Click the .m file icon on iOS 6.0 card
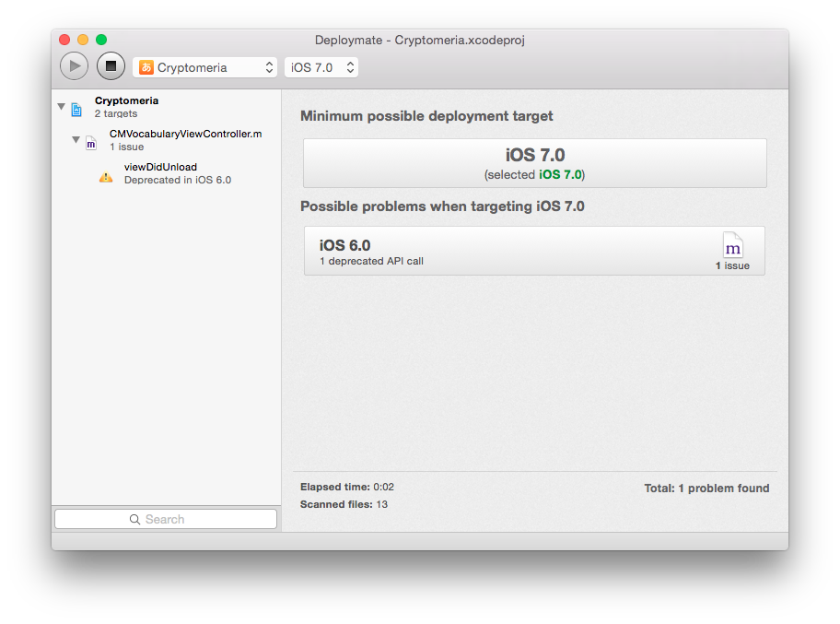The width and height of the screenshot is (840, 624). click(x=732, y=246)
